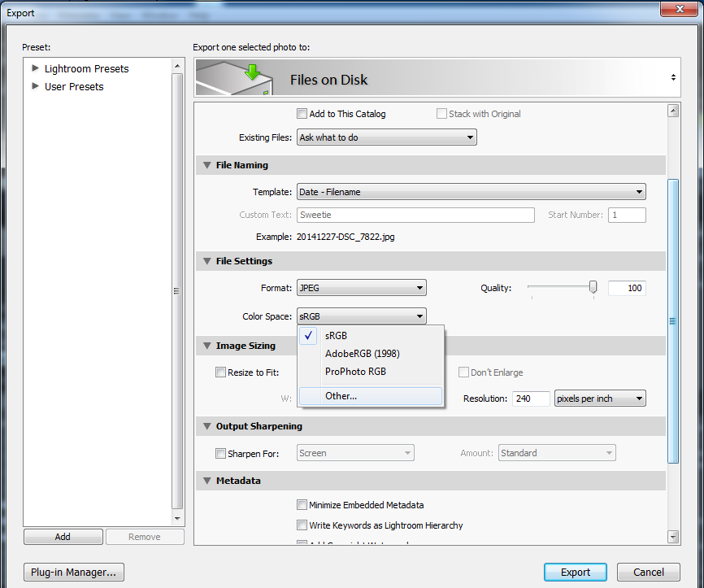Click the Export button
The width and height of the screenshot is (704, 588).
[x=575, y=573]
